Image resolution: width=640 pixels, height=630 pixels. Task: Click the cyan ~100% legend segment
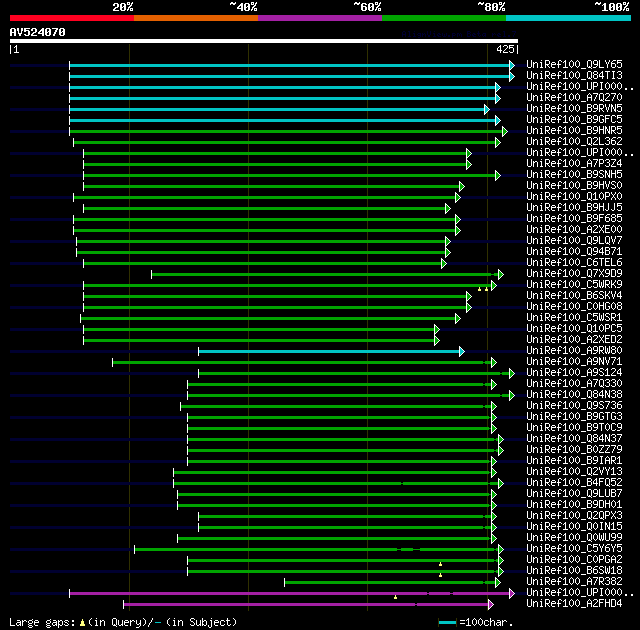click(568, 18)
